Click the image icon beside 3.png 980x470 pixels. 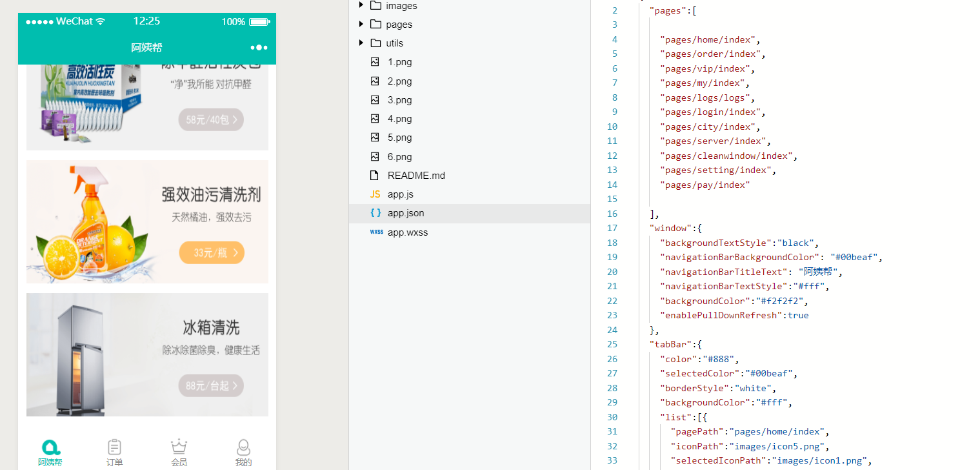point(375,100)
